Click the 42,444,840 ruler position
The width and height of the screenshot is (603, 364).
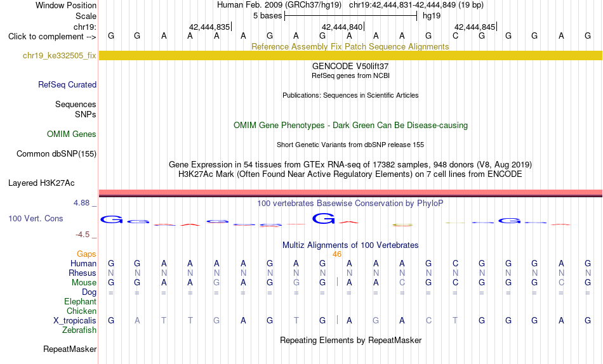point(342,27)
